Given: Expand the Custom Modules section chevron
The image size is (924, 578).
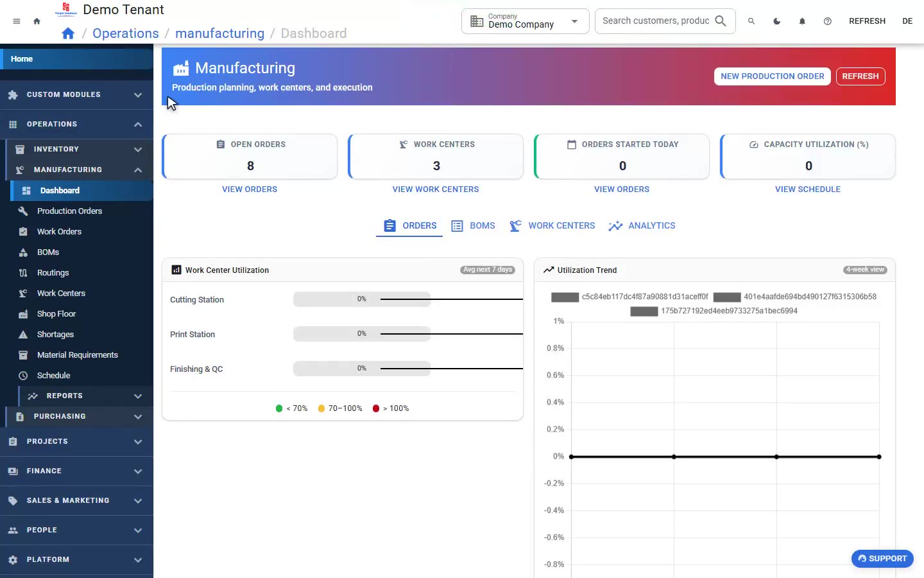Looking at the screenshot, I should tap(138, 95).
